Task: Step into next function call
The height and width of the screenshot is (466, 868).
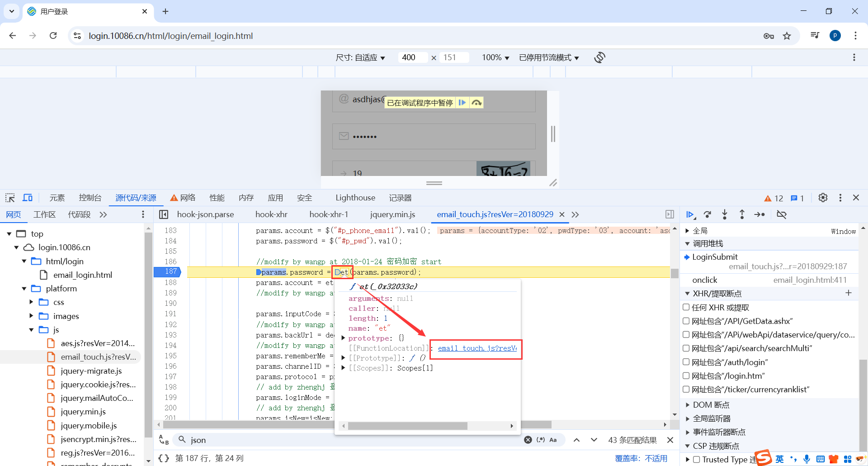Action: click(725, 214)
